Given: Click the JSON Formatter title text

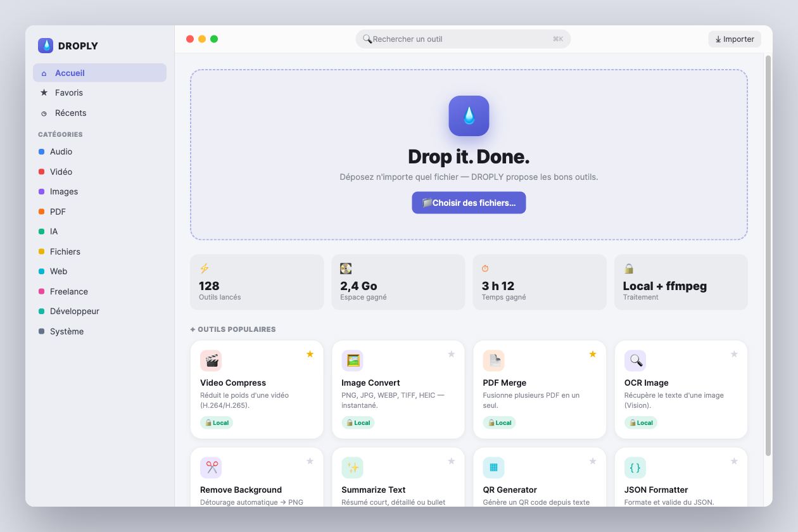Looking at the screenshot, I should (656, 490).
